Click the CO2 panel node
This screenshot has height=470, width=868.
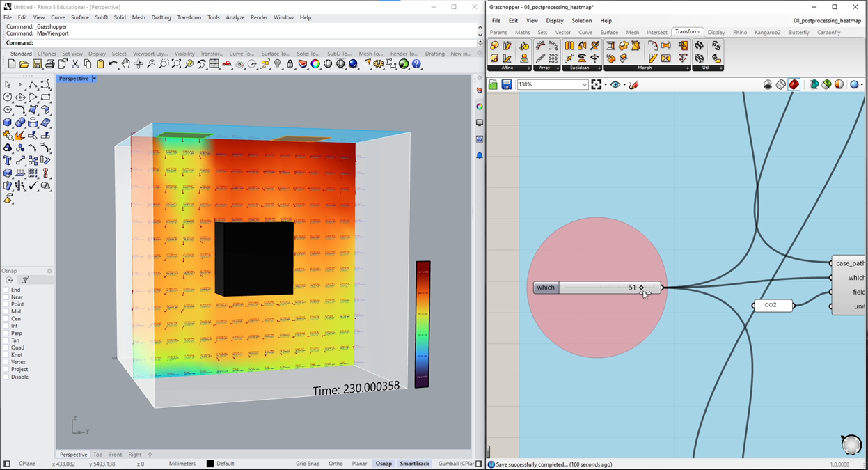click(x=773, y=305)
